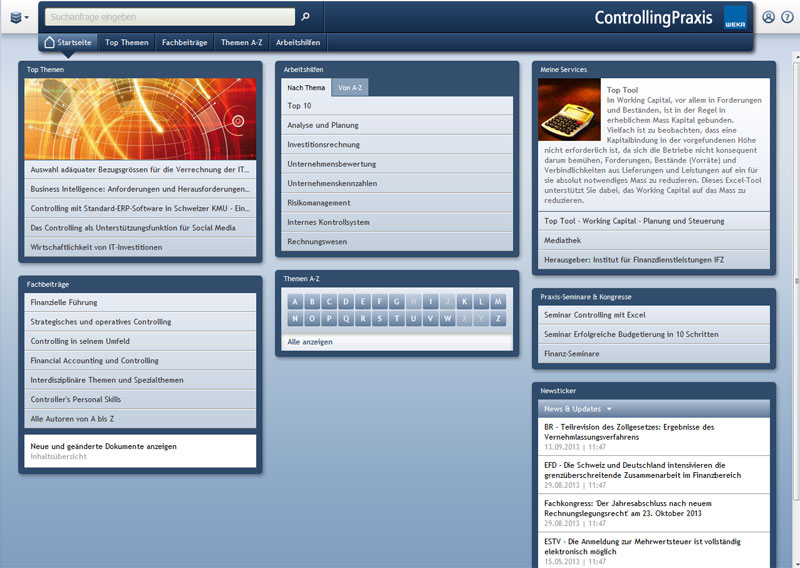Select letter W in Themen A-Z
The width and height of the screenshot is (800, 568).
pos(447,319)
